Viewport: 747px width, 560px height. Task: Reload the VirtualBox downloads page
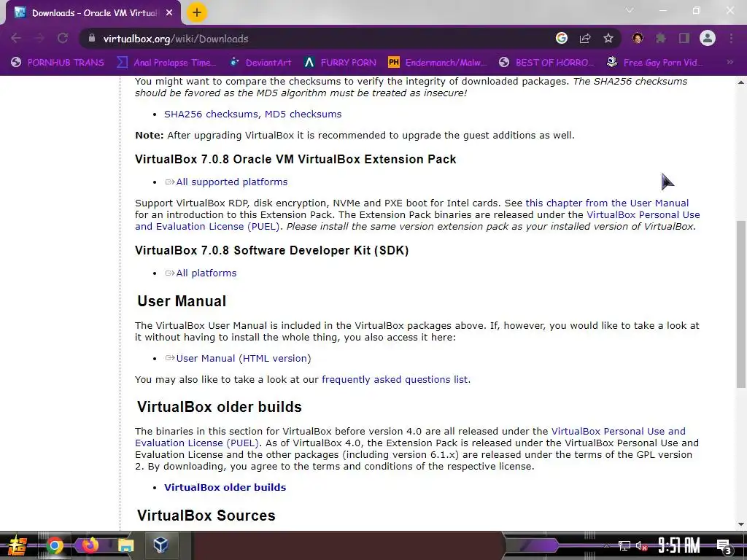63,38
